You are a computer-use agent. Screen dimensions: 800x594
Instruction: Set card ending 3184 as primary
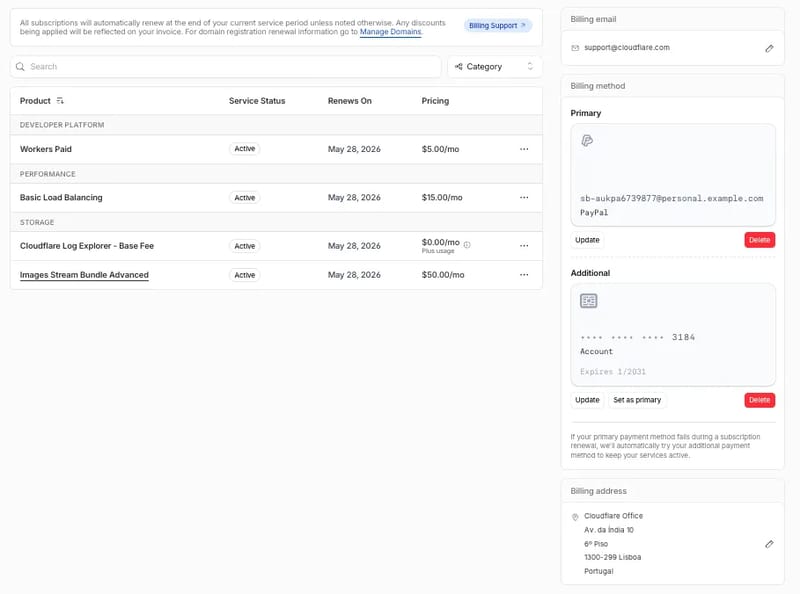pyautogui.click(x=637, y=400)
